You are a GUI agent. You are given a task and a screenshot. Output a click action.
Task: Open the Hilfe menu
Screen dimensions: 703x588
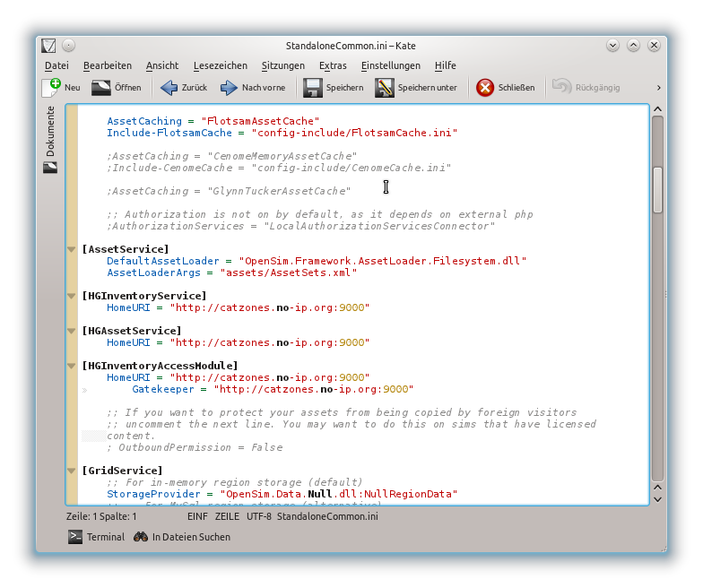pos(445,65)
